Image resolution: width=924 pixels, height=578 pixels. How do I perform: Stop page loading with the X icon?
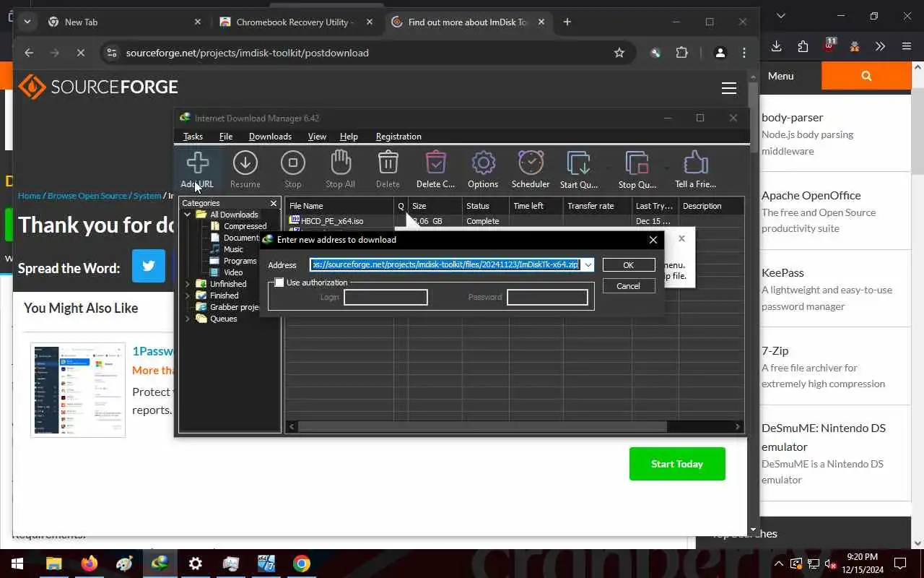pos(80,53)
